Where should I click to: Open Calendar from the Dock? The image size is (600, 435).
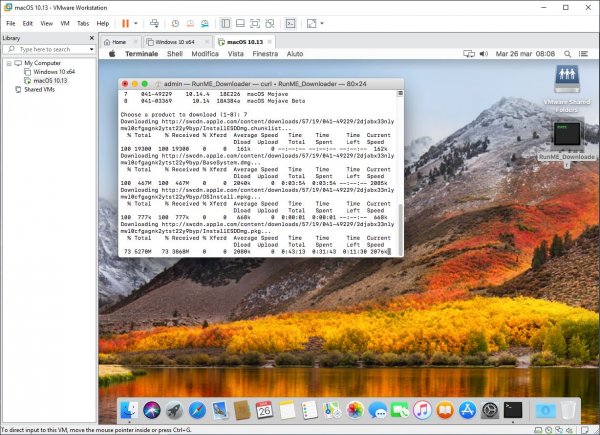(x=264, y=410)
